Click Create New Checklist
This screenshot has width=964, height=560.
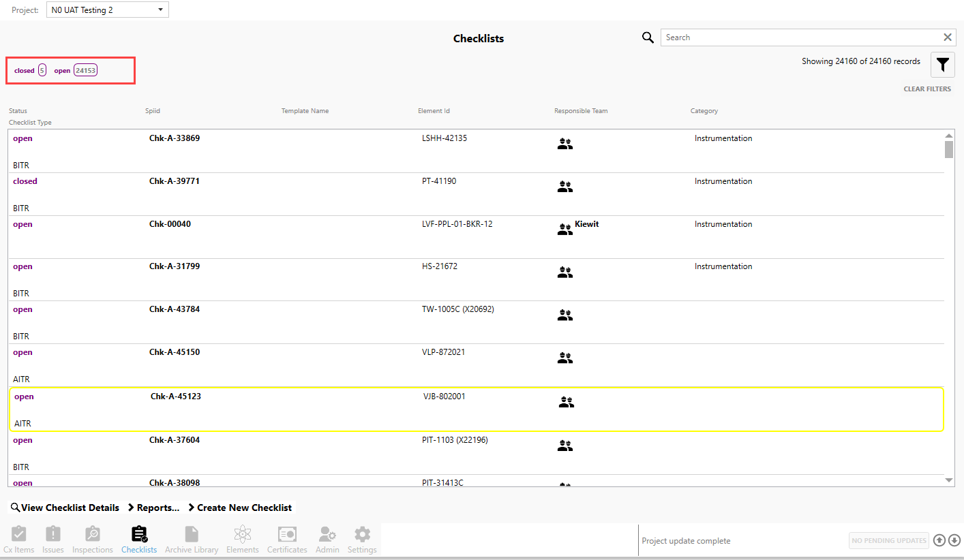[x=240, y=508]
